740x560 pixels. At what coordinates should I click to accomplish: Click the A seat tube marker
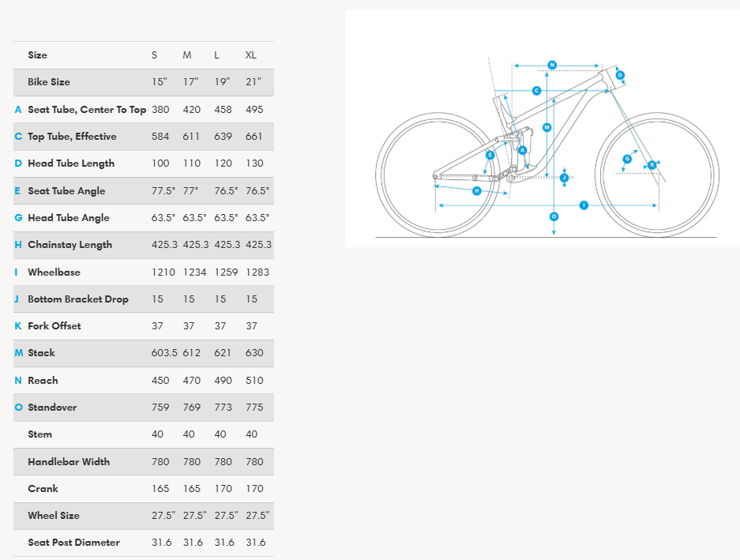pos(522,150)
